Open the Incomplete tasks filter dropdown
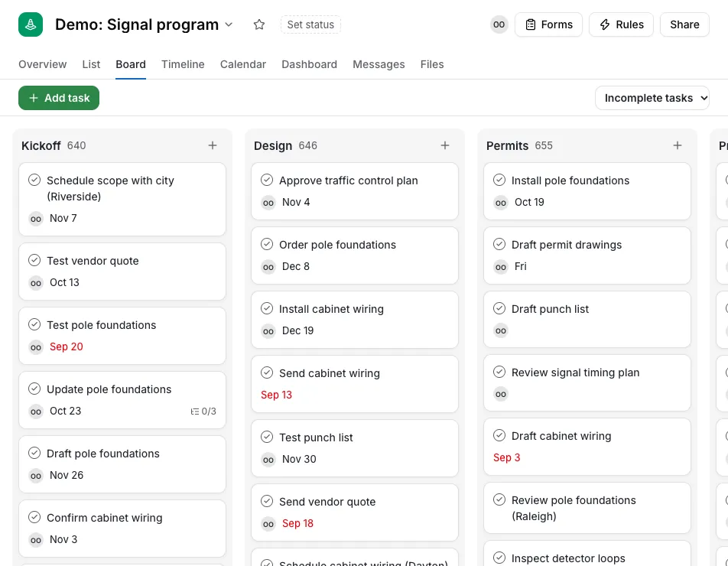The image size is (728, 566). 652,98
